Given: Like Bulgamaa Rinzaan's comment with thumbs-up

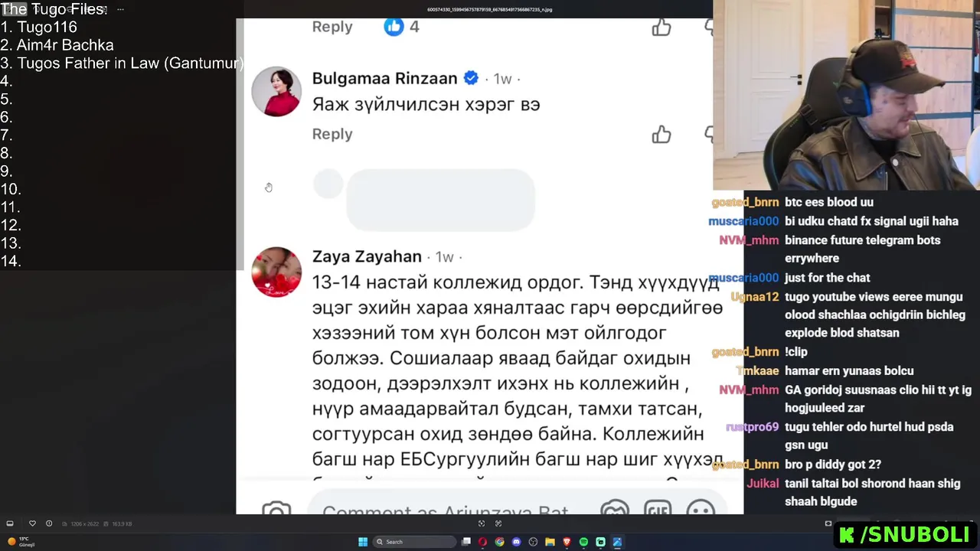Looking at the screenshot, I should click(x=661, y=135).
